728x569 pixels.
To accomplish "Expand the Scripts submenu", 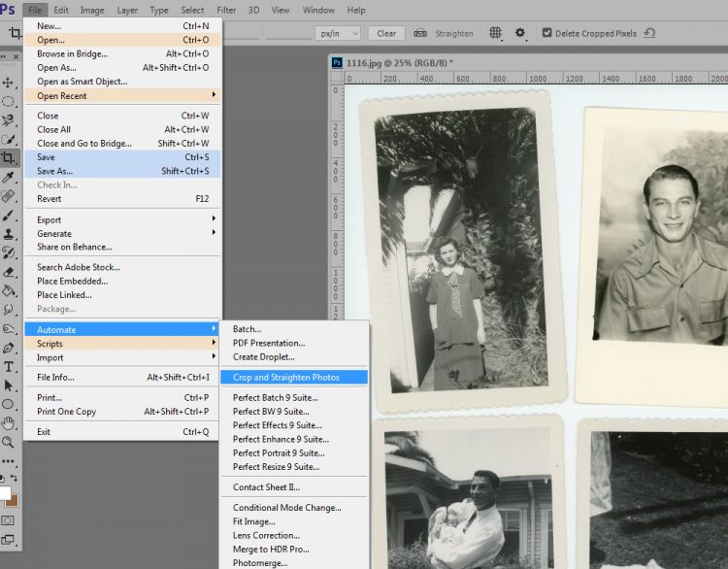I will tap(122, 344).
